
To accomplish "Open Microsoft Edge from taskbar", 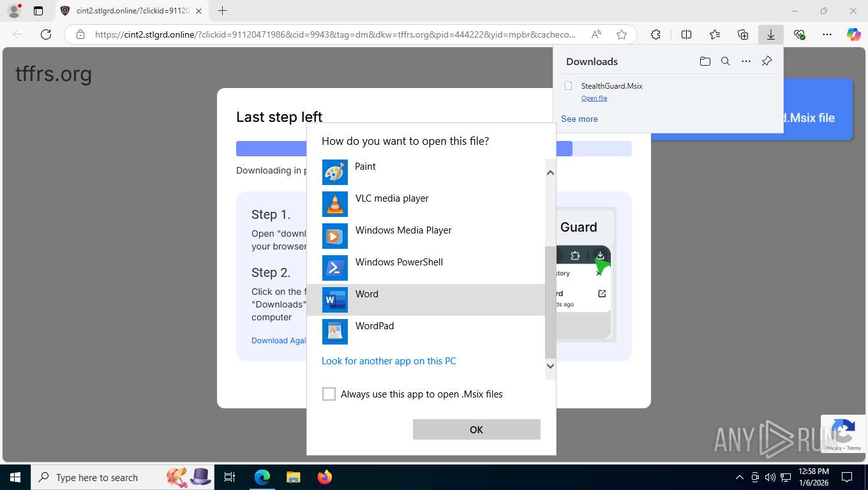I will (262, 477).
